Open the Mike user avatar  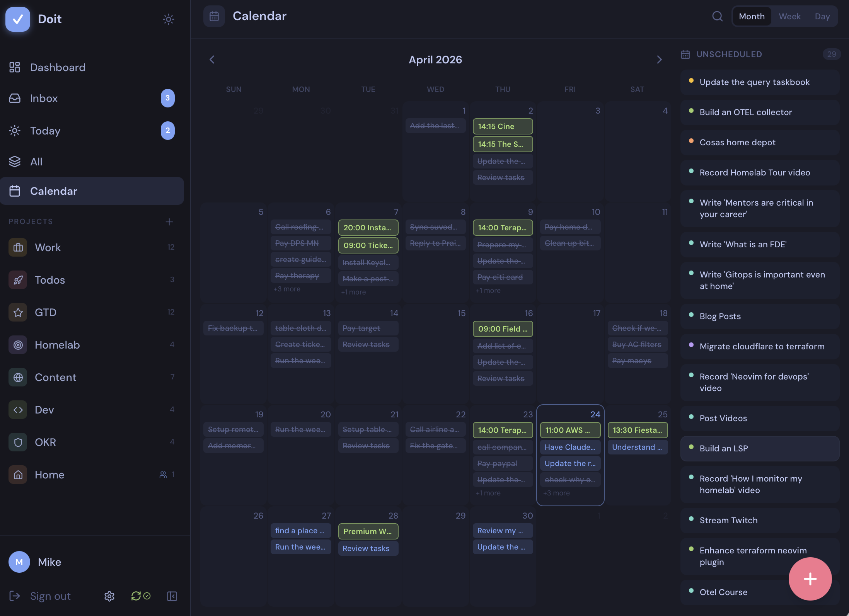(19, 562)
